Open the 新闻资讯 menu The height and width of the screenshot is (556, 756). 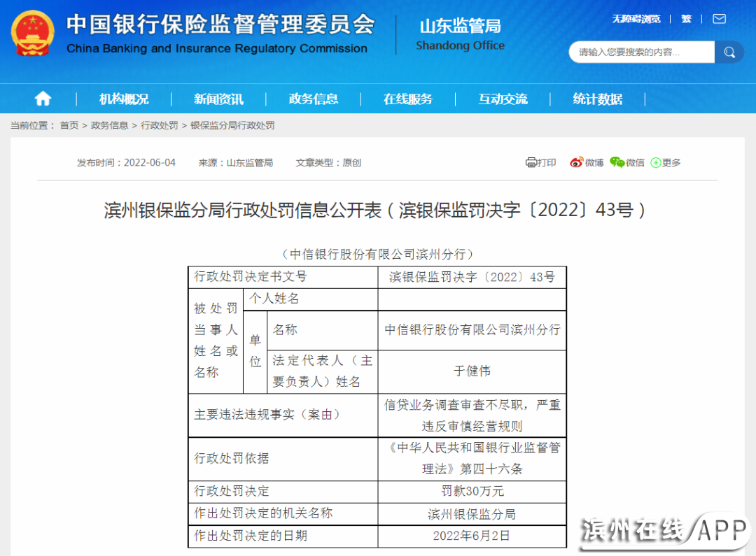218,99
